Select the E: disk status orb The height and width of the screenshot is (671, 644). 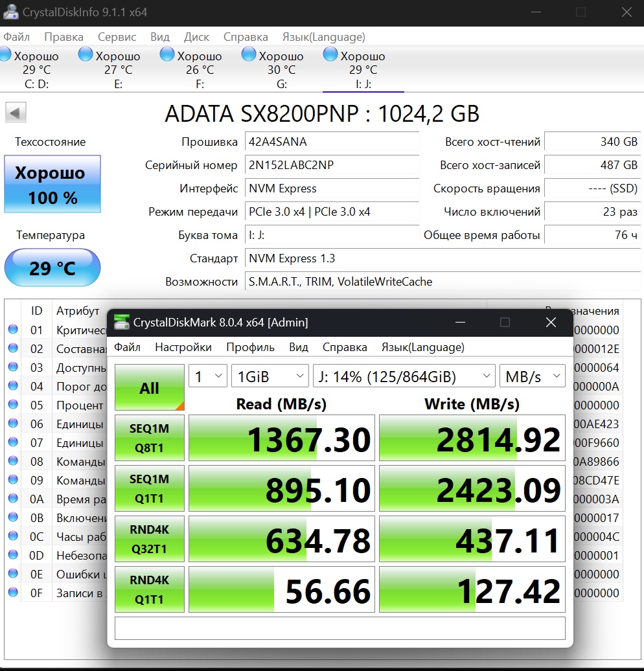pos(86,54)
